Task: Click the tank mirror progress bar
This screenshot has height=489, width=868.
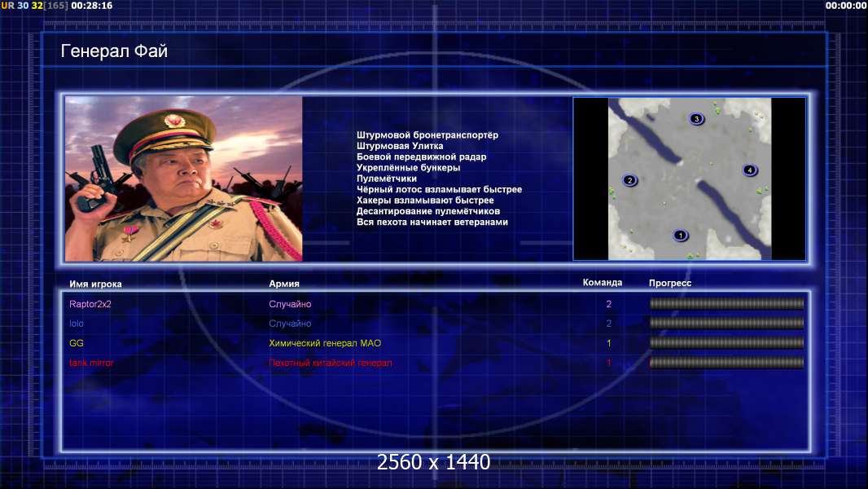Action: coord(726,363)
